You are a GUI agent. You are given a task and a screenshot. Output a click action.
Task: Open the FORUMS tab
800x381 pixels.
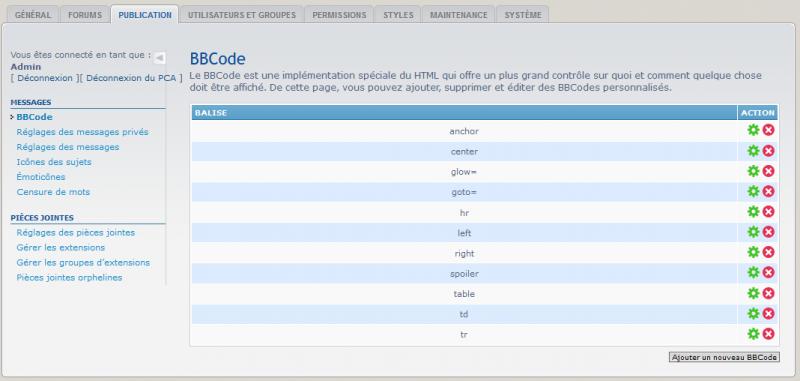click(85, 15)
